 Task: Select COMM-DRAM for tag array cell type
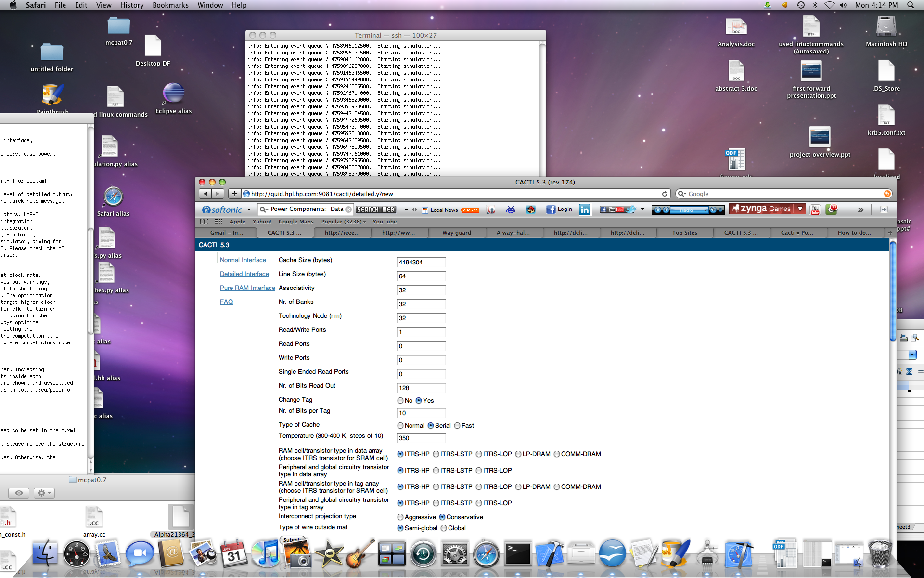[557, 486]
